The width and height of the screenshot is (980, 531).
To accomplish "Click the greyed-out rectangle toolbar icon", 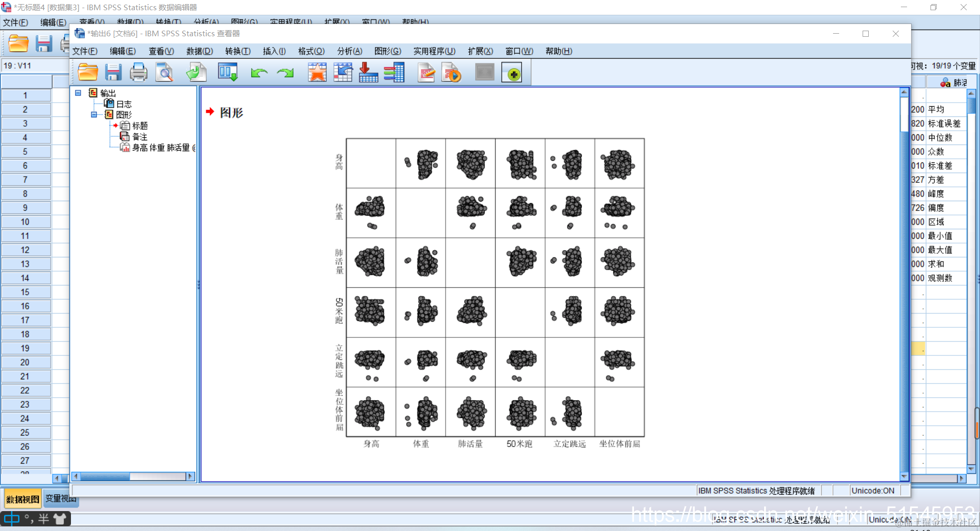I will click(x=484, y=73).
